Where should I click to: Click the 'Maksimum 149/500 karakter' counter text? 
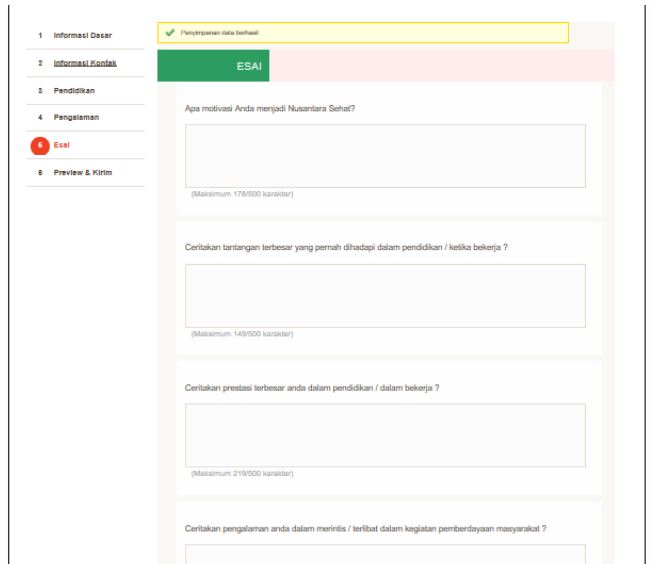[x=241, y=334]
